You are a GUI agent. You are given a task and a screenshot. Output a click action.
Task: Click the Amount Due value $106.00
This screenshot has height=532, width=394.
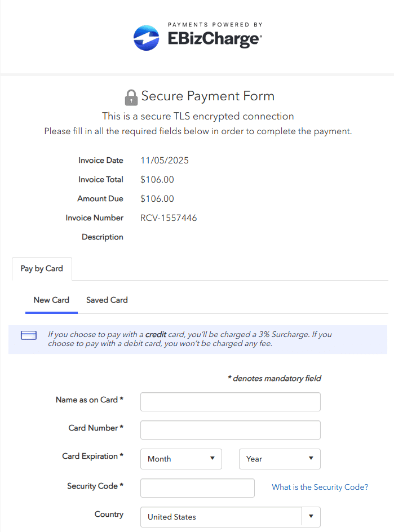click(x=157, y=198)
